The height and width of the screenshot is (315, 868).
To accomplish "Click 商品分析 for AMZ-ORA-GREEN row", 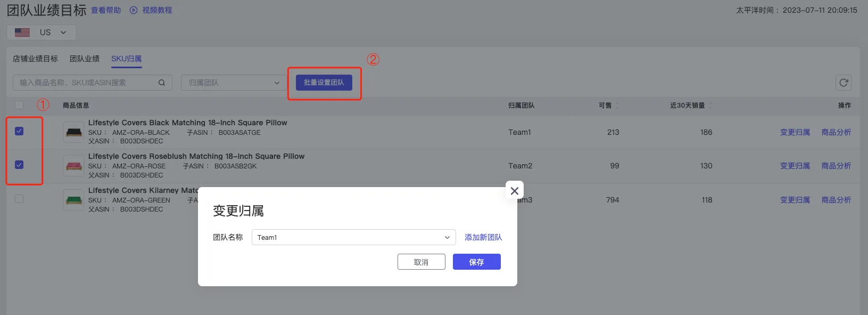I will [836, 200].
